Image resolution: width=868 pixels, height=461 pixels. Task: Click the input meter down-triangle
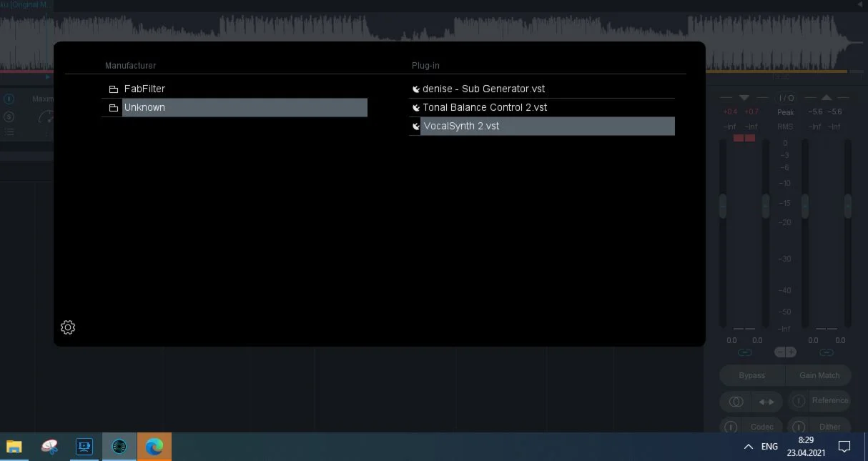[744, 97]
